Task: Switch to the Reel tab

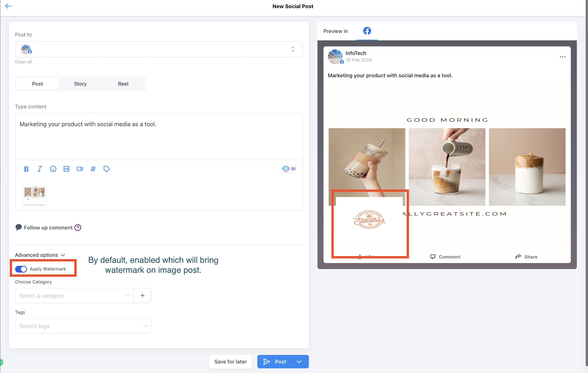Action: [123, 84]
